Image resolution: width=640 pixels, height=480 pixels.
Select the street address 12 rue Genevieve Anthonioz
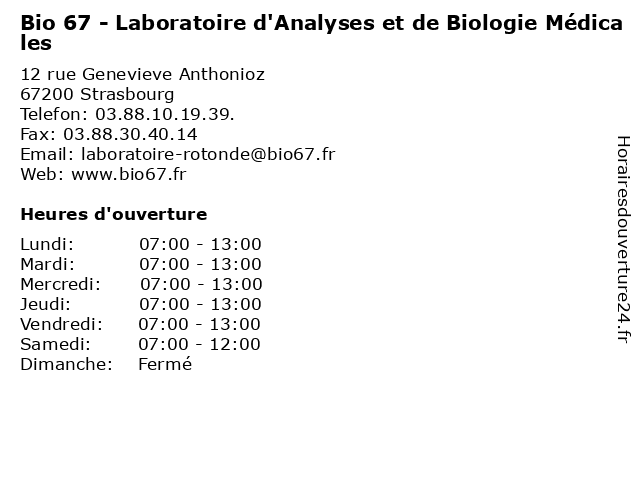click(142, 74)
